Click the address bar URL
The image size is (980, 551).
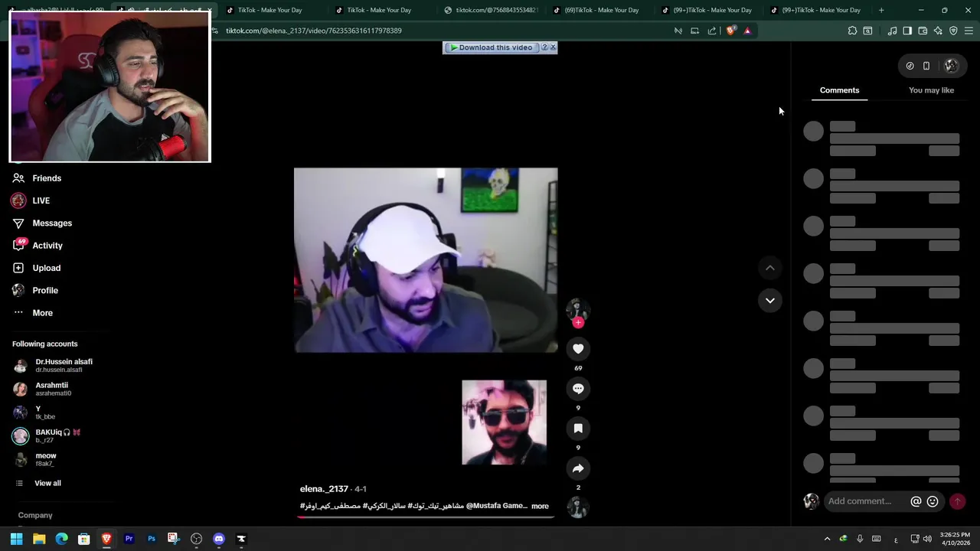point(314,31)
